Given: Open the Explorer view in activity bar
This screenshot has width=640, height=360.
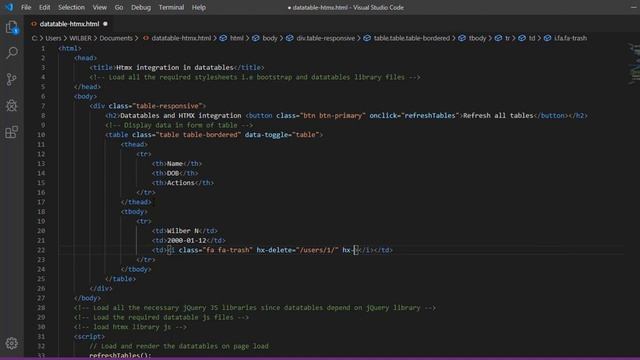Looking at the screenshot, I should point(12,27).
